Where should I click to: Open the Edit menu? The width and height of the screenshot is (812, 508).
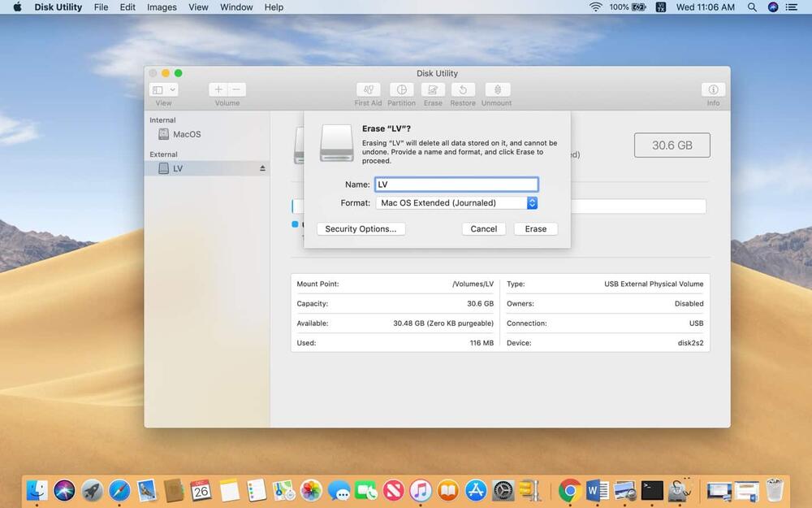point(127,7)
